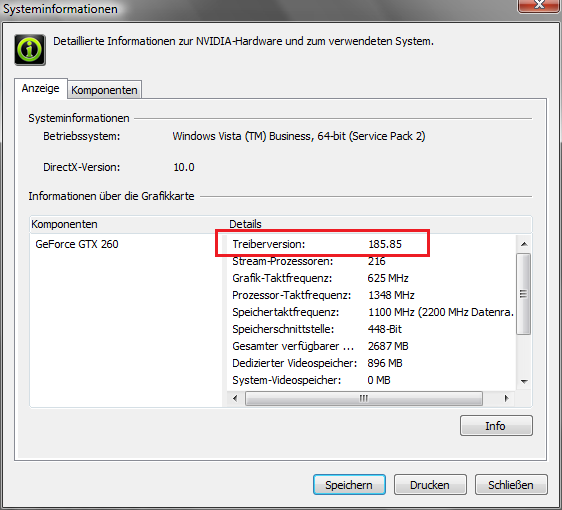This screenshot has width=562, height=510.
Task: Click the Stream-Prozessoren row
Action: (371, 261)
